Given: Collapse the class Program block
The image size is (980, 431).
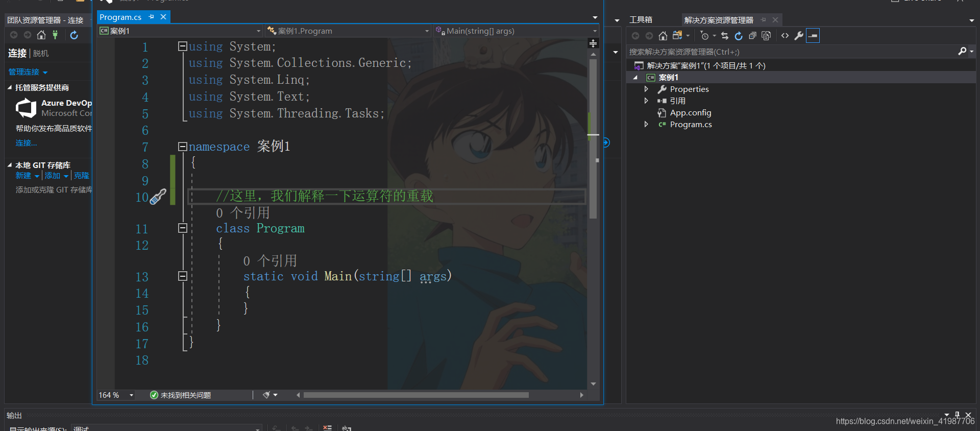Looking at the screenshot, I should point(183,228).
